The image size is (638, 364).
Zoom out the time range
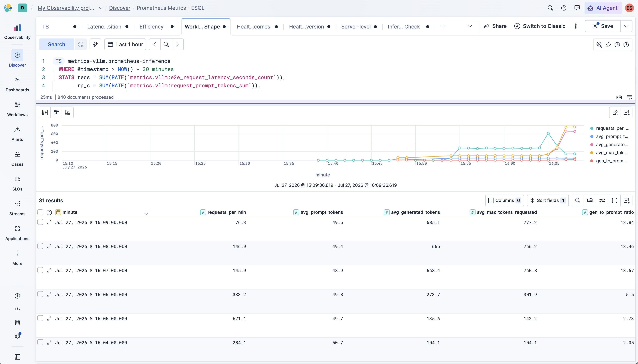(166, 45)
